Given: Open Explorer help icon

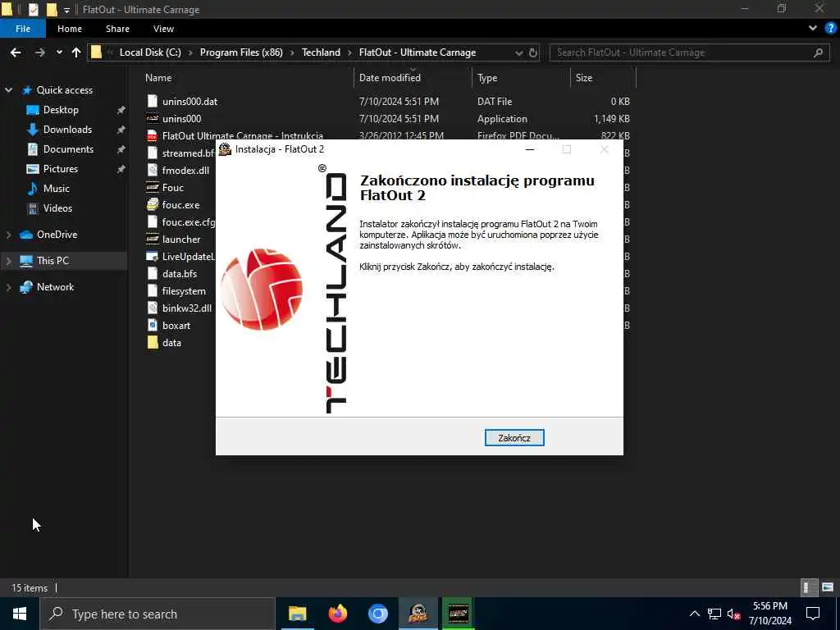Looking at the screenshot, I should click(830, 29).
